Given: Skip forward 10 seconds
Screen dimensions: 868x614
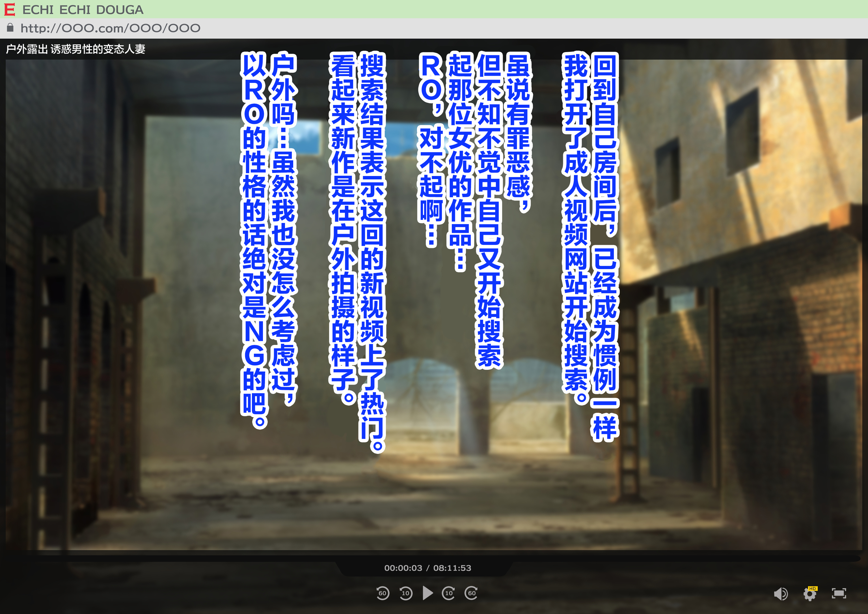Looking at the screenshot, I should coord(449,593).
